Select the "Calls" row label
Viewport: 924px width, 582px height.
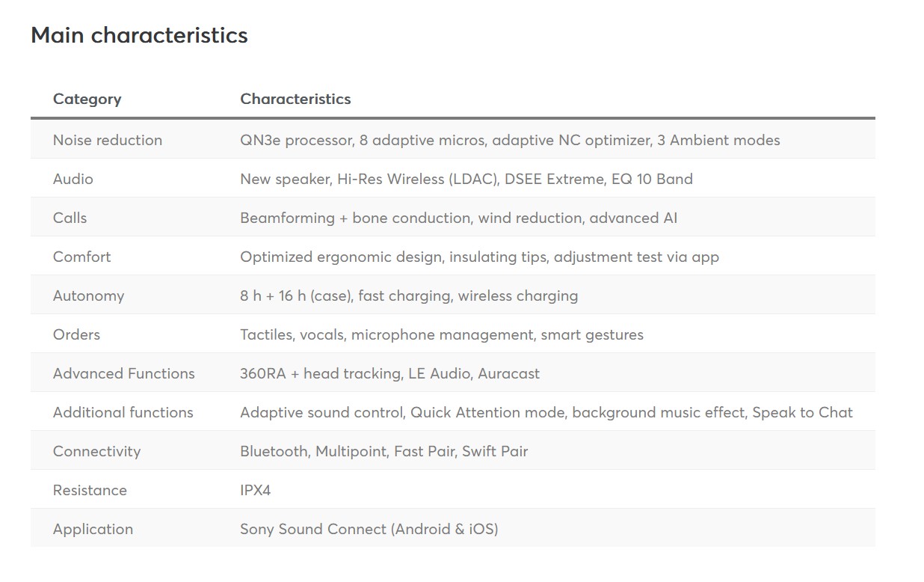[x=70, y=218]
